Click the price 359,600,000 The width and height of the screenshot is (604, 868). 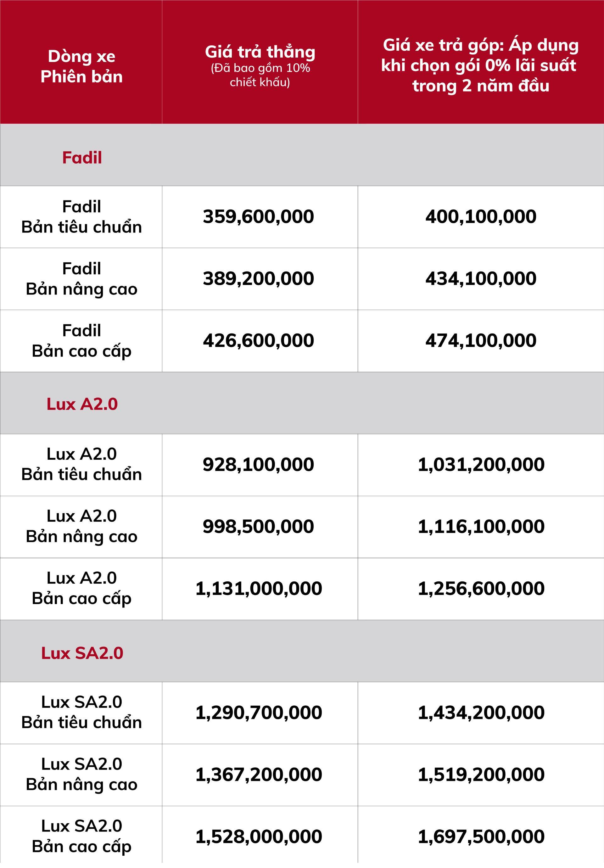pos(259,217)
